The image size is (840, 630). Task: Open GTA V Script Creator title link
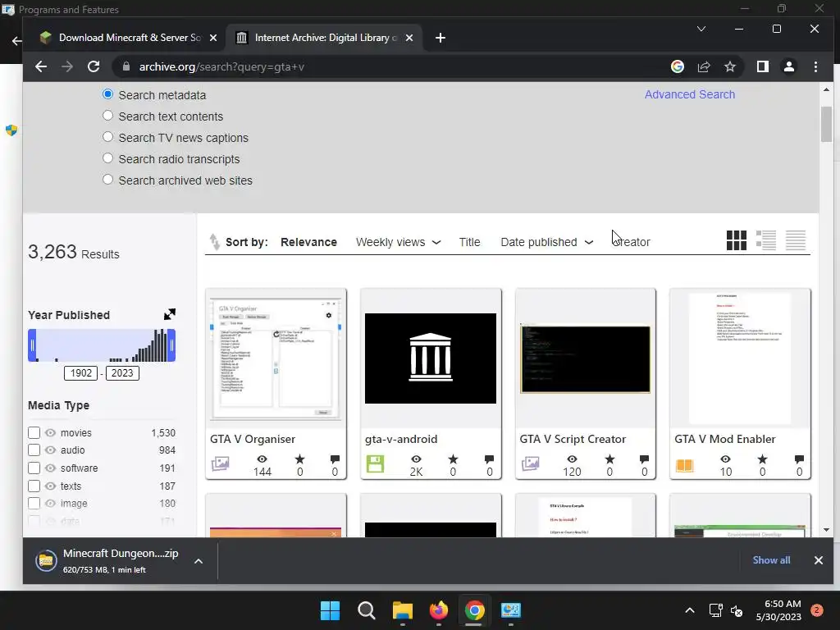(x=573, y=439)
